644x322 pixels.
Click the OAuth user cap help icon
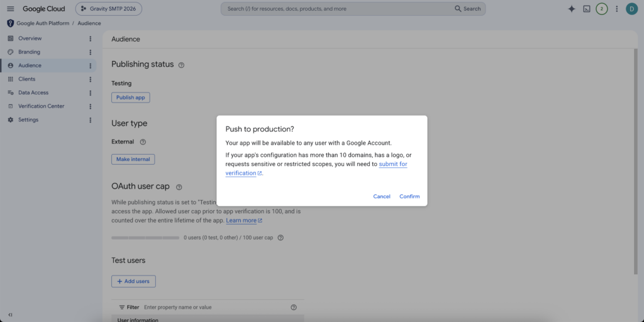tap(179, 187)
